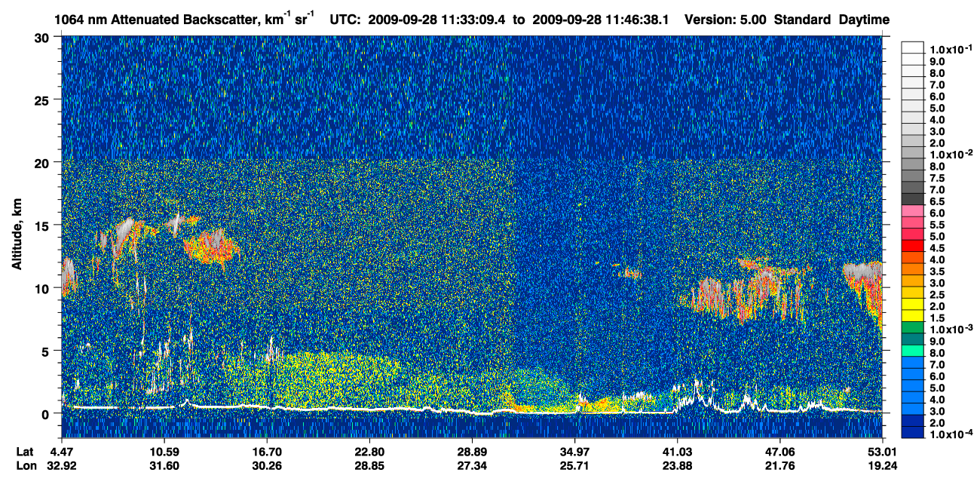Click the colorbar label '1.0x10-2'
This screenshot has height=503, width=980.
coord(950,153)
